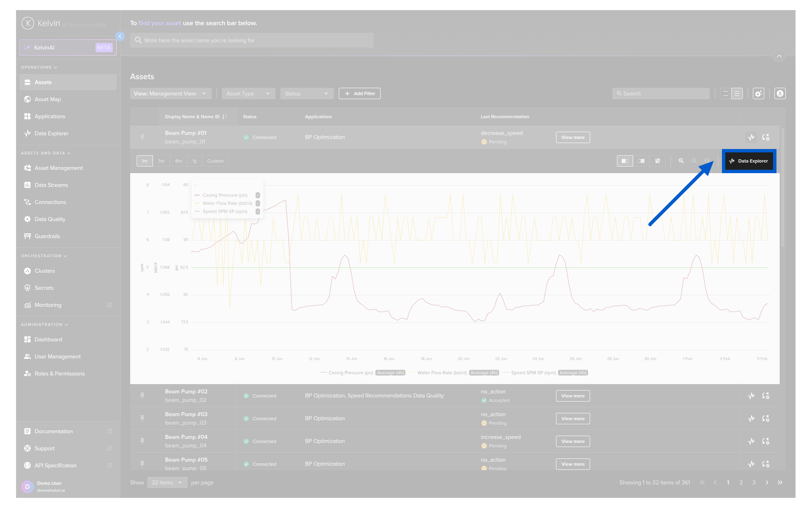Open the View: Management View dropdown
This screenshot has height=508, width=812.
(170, 94)
